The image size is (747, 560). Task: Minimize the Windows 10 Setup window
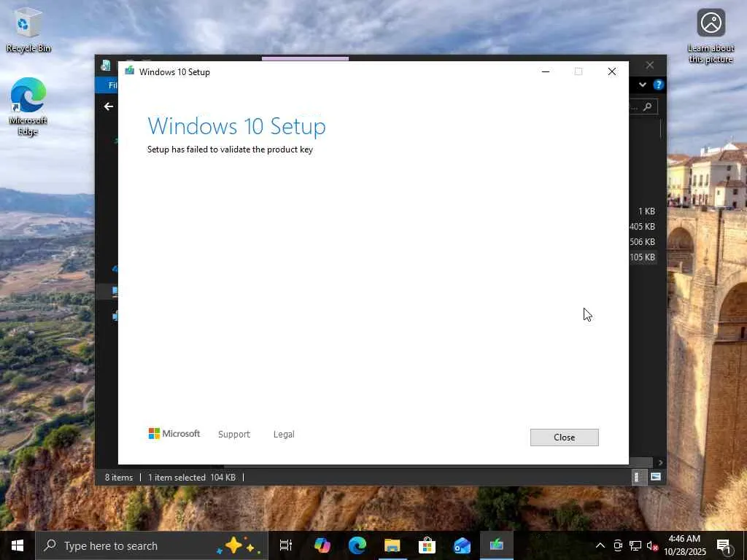pos(546,71)
